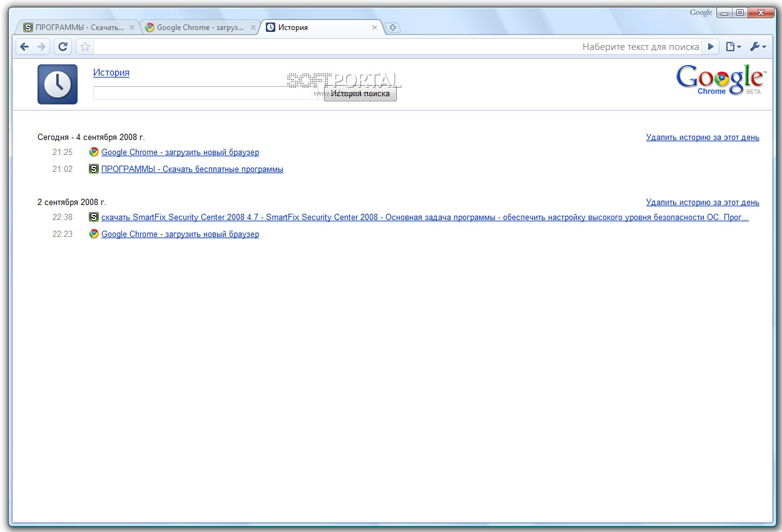Image resolution: width=782 pixels, height=532 pixels.
Task: Click the История поиска button
Action: coord(360,93)
